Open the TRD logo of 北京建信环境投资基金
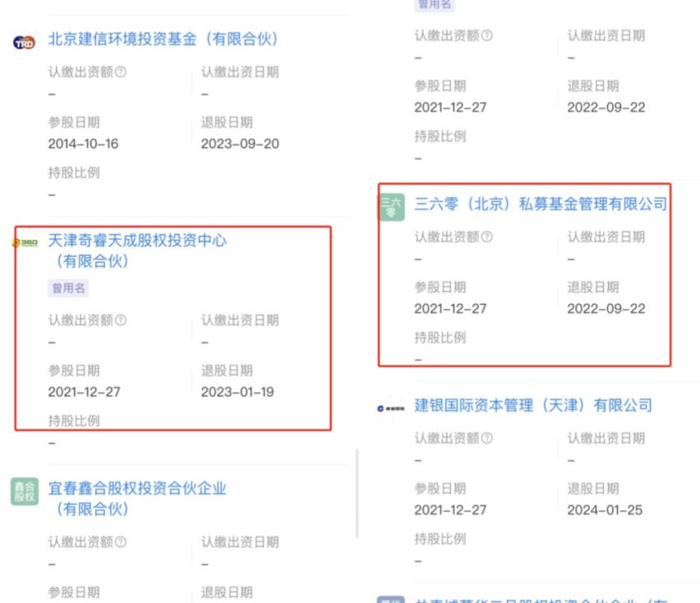The width and height of the screenshot is (700, 603). click(x=24, y=43)
